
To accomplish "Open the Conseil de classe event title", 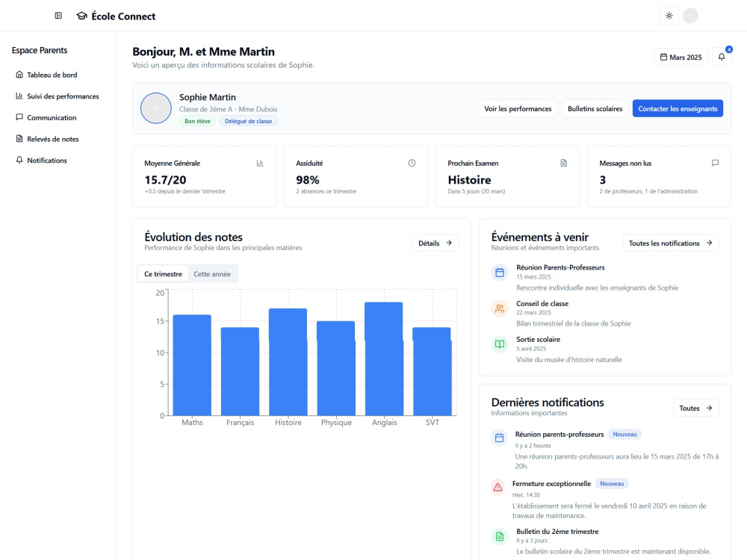I will point(542,303).
